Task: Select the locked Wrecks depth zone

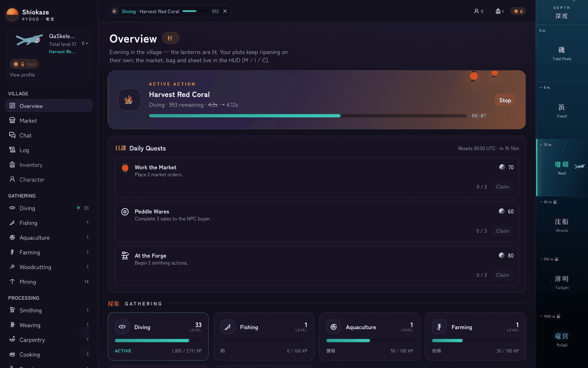Action: click(562, 225)
